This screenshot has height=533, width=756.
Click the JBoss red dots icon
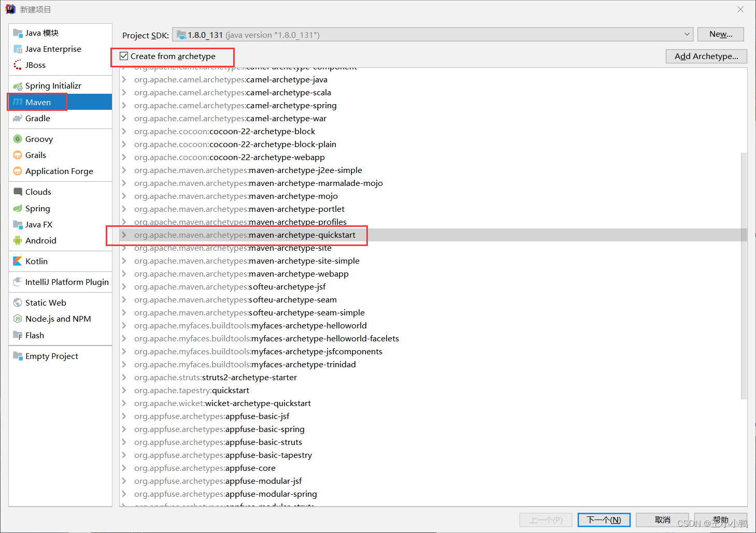click(x=18, y=65)
